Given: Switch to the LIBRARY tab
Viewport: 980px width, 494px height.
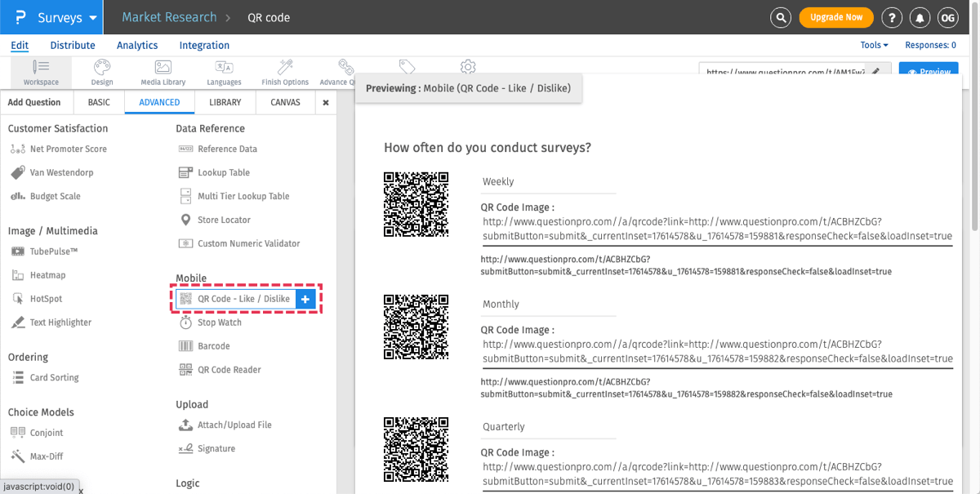Looking at the screenshot, I should click(225, 103).
